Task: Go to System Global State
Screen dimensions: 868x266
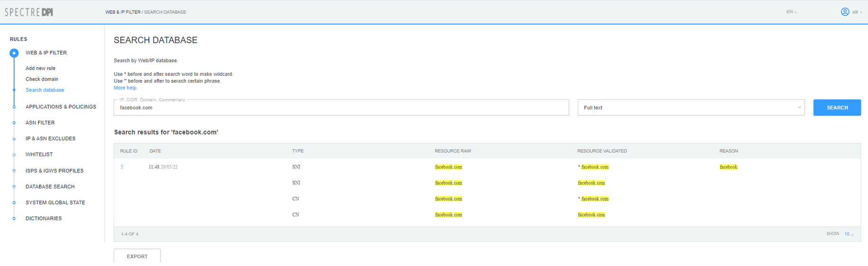Action: tap(55, 203)
